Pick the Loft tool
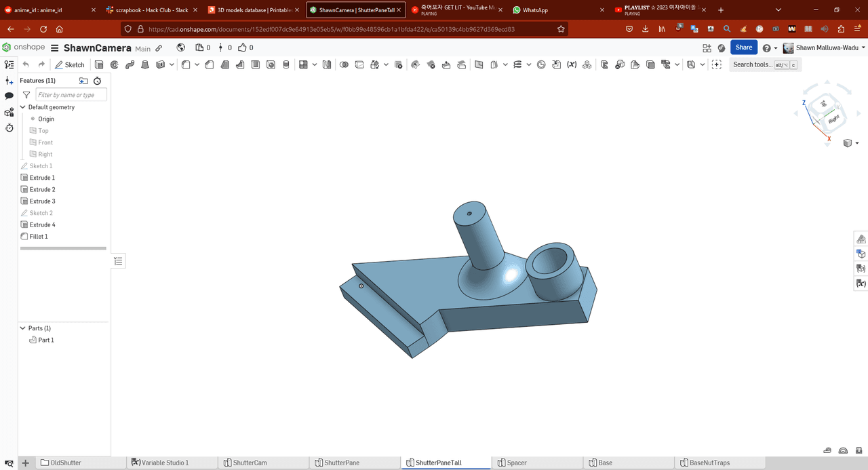 click(x=146, y=65)
